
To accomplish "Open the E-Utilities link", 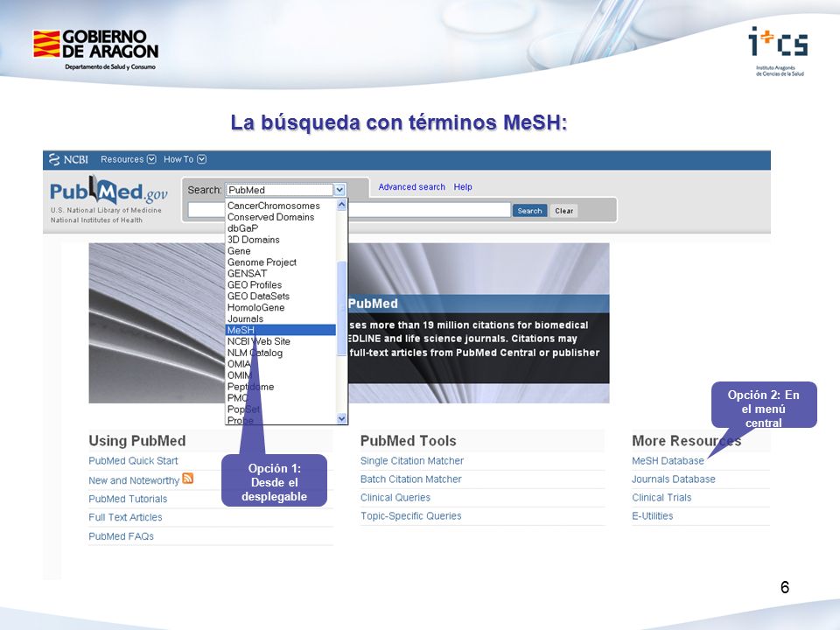I will 653,516.
